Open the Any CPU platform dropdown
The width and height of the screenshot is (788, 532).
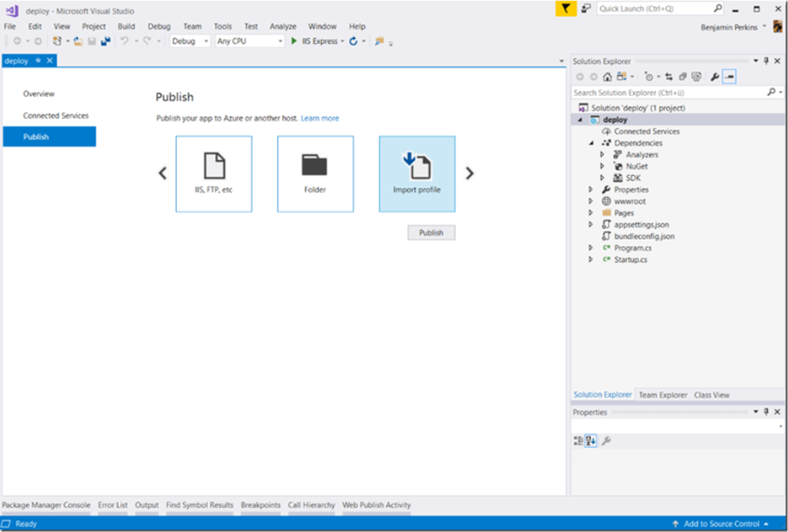point(250,41)
